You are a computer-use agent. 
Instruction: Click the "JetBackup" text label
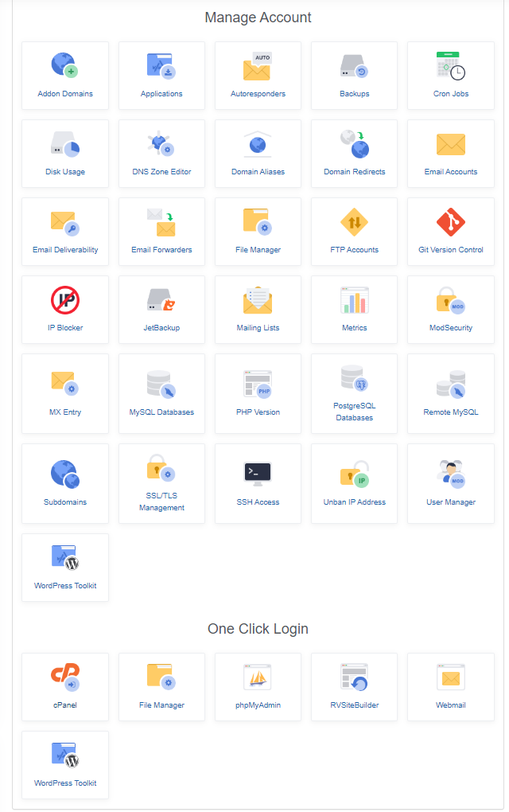(161, 328)
